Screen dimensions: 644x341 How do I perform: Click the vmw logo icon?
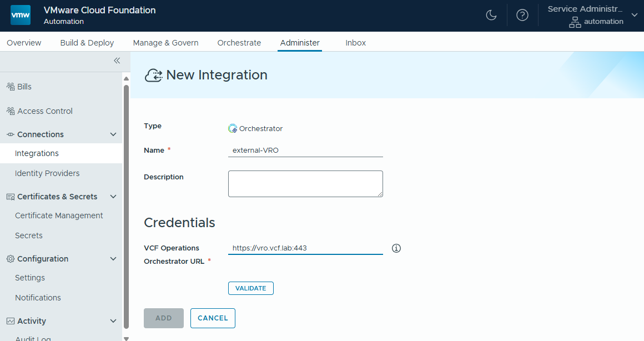pos(21,15)
